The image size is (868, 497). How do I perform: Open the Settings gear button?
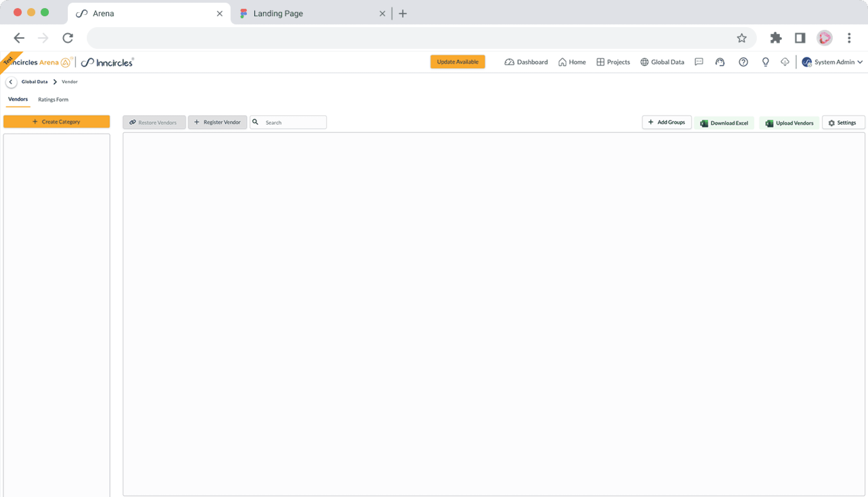843,122
